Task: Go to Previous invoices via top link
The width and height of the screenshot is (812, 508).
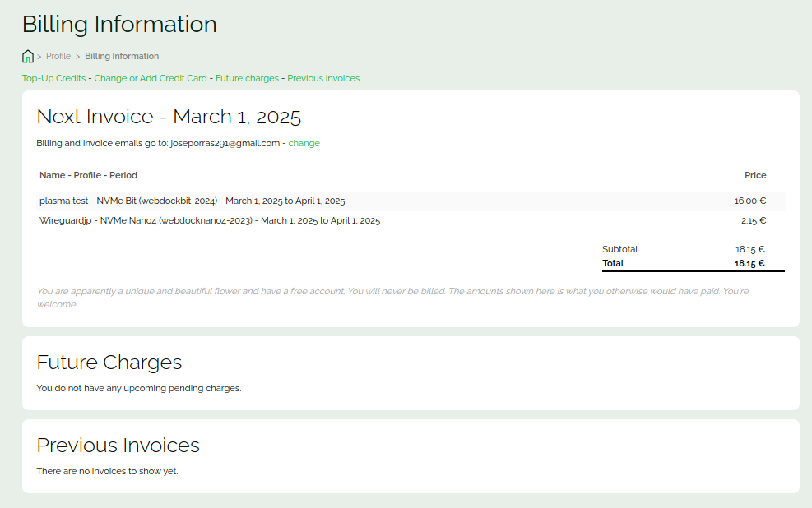Action: point(323,79)
